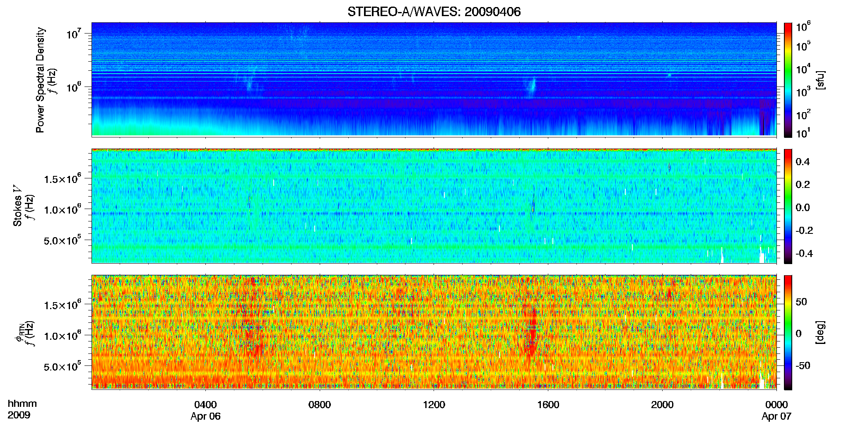
Task: Click the Apr 06 date label
Action: point(205,416)
